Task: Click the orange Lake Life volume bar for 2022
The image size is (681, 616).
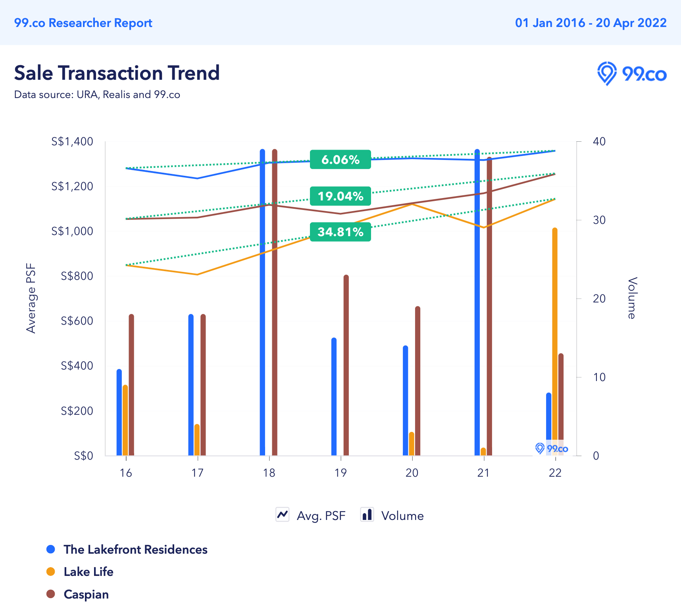Action: [x=555, y=342]
